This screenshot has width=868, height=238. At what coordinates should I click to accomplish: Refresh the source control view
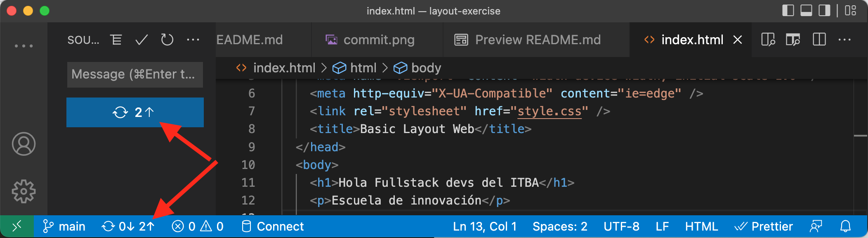tap(167, 40)
